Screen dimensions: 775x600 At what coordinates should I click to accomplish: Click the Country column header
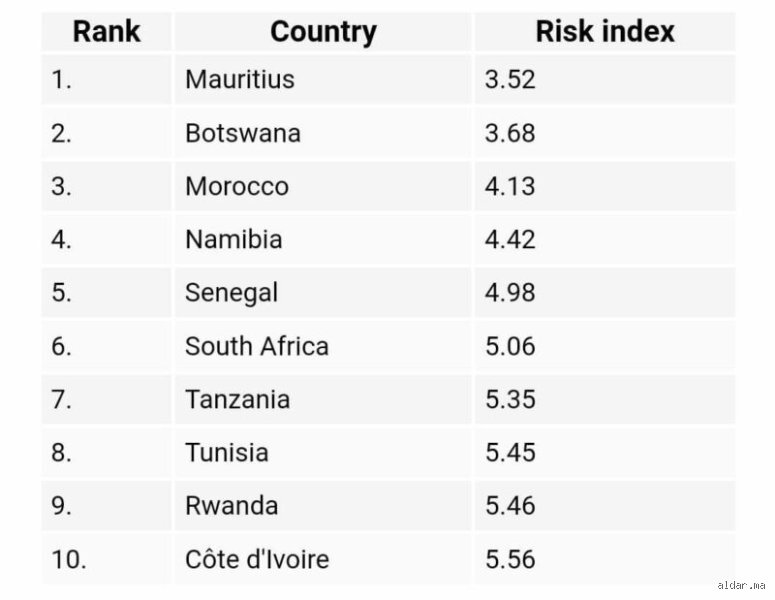coord(323,32)
